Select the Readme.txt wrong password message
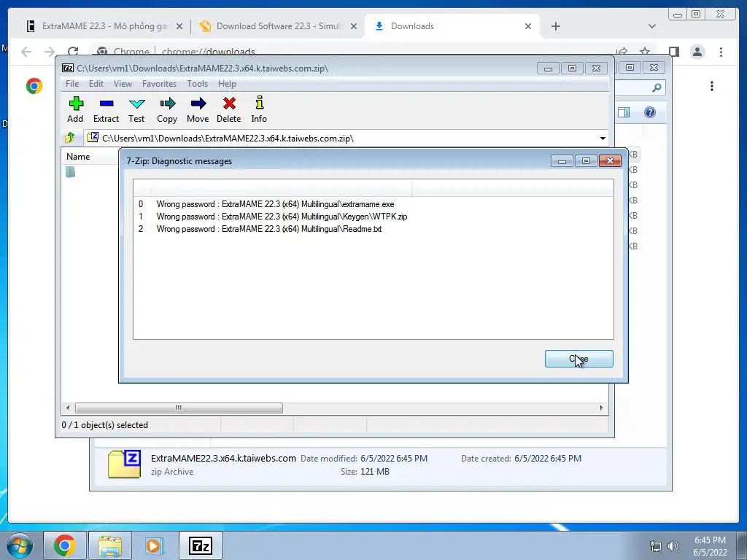 [x=268, y=229]
